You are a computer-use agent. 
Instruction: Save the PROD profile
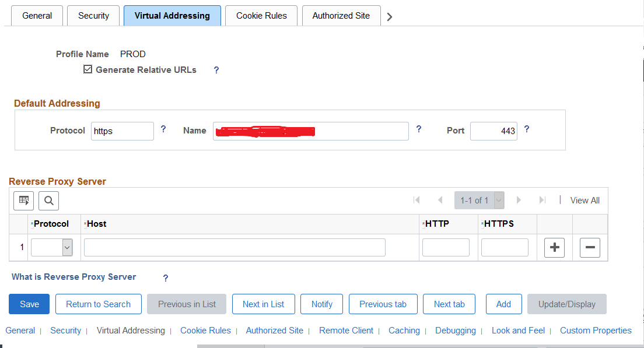[x=29, y=304]
